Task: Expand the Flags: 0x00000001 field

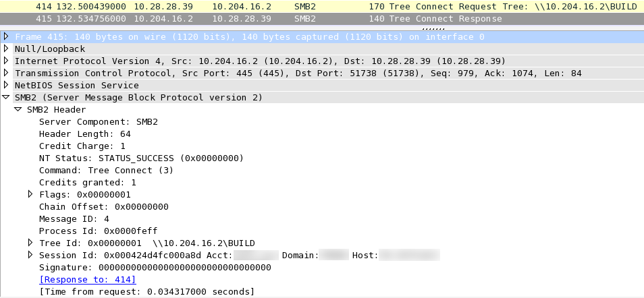Action: click(x=30, y=194)
